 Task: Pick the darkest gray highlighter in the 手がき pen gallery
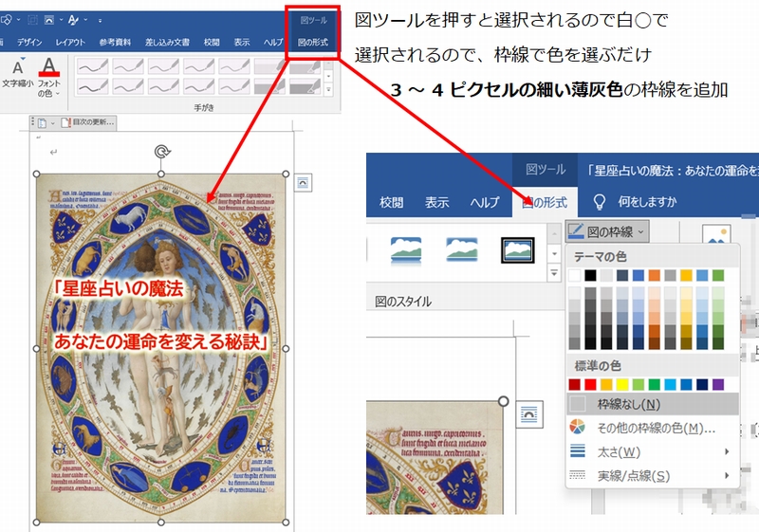pos(305,86)
